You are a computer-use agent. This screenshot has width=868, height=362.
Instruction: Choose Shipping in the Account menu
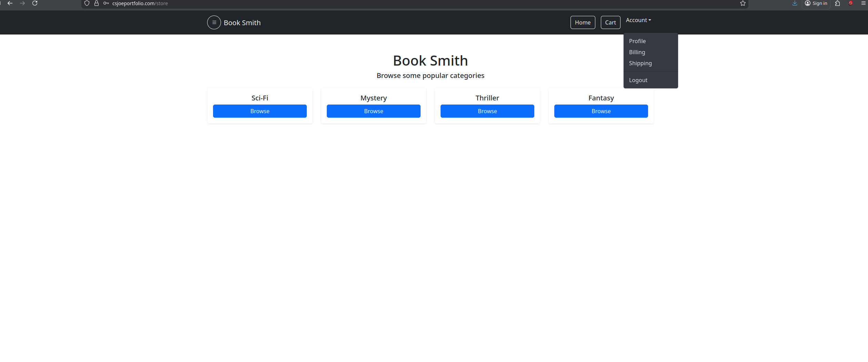[640, 63]
